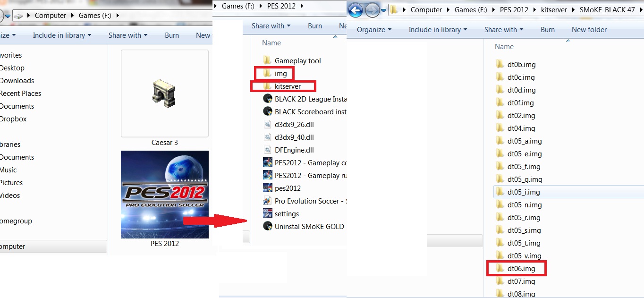Select Music in the navigation pane
This screenshot has height=298, width=644.
[x=8, y=170]
